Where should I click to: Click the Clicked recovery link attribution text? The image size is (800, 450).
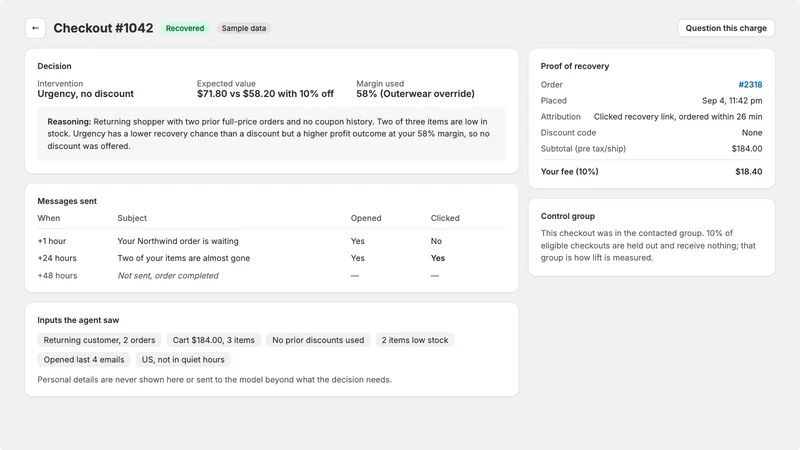point(678,117)
